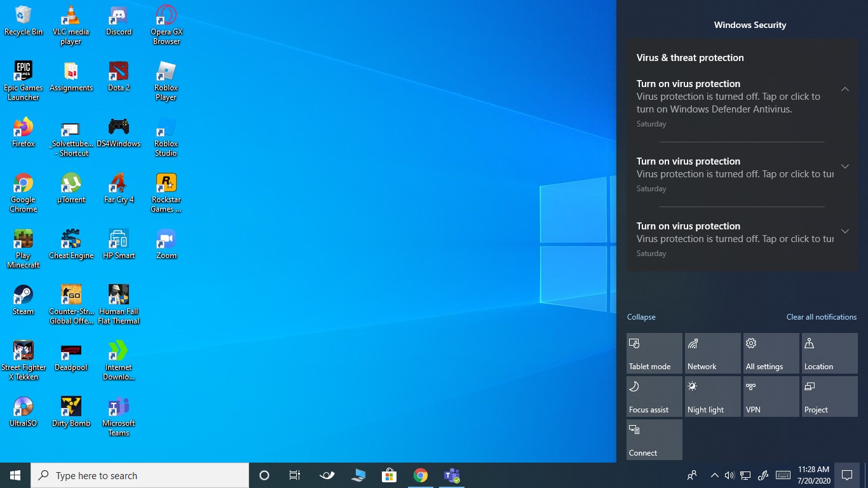Select the Steam desktop icon
This screenshot has width=868, height=488.
tap(24, 301)
